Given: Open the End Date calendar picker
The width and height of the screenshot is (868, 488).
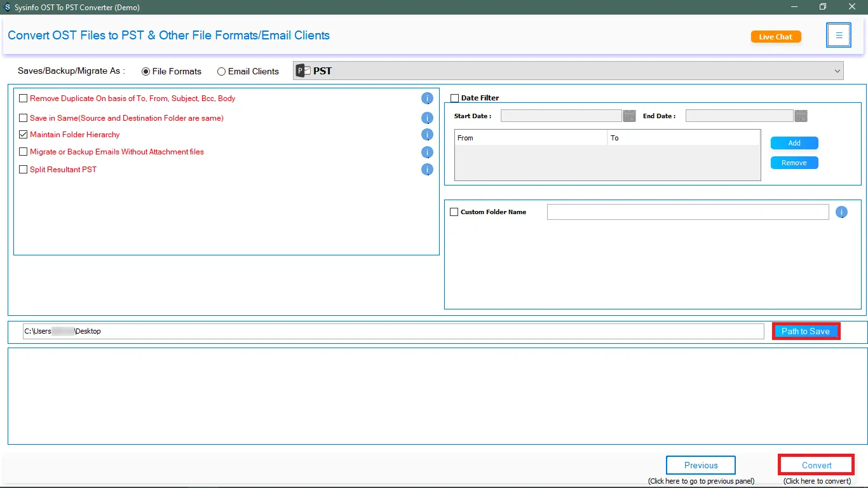Looking at the screenshot, I should point(801,116).
